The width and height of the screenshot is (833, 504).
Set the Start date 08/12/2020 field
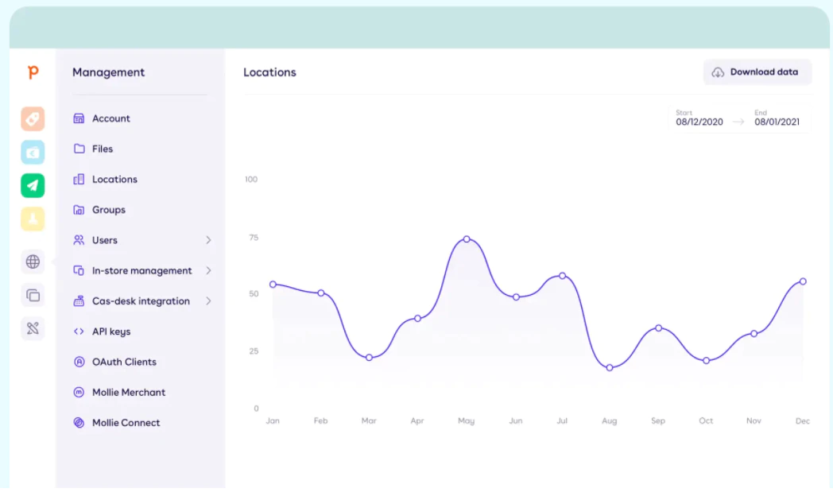click(699, 118)
